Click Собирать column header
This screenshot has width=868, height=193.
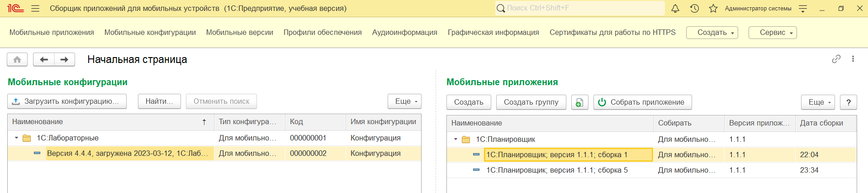pos(689,123)
